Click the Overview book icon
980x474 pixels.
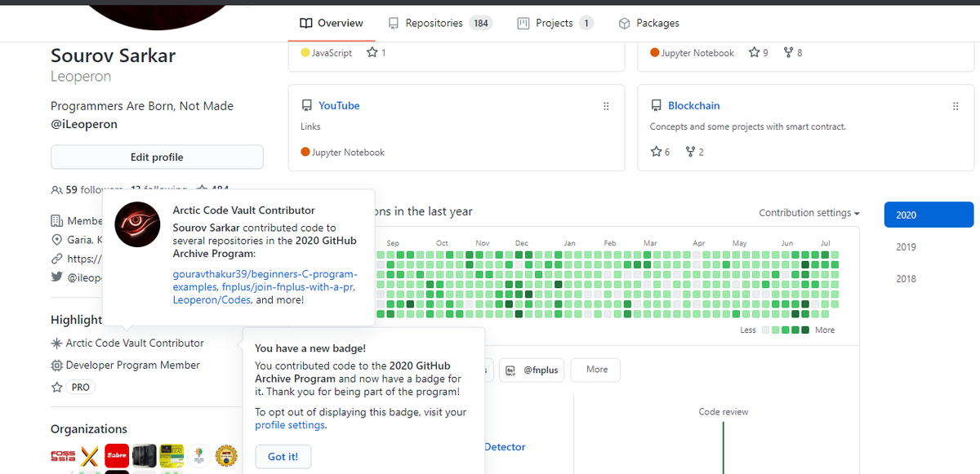[306, 24]
